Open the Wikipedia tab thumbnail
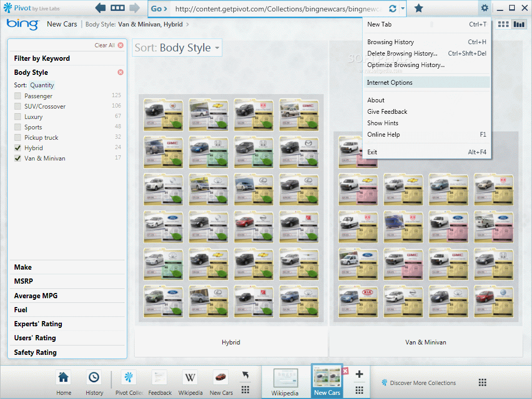Viewport: 532px width, 399px height. click(286, 378)
